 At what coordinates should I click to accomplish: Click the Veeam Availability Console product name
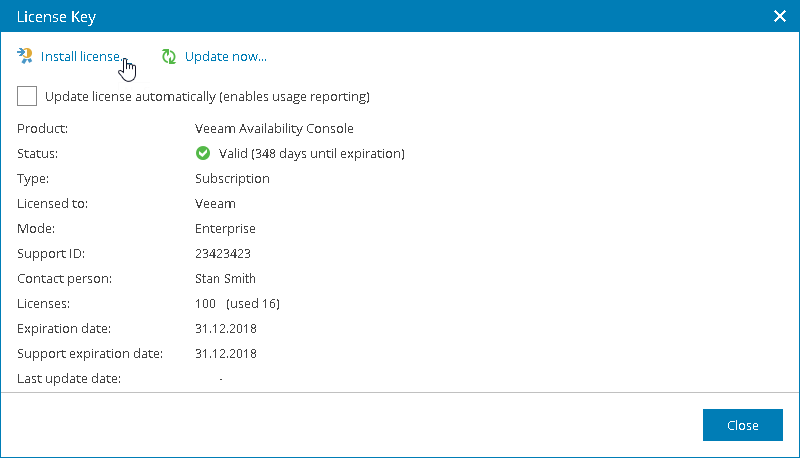274,129
